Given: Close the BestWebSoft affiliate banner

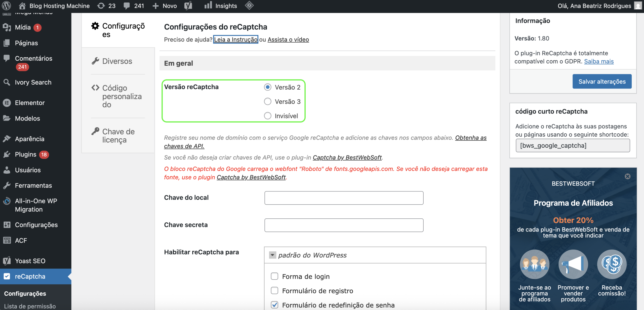Looking at the screenshot, I should point(628,176).
